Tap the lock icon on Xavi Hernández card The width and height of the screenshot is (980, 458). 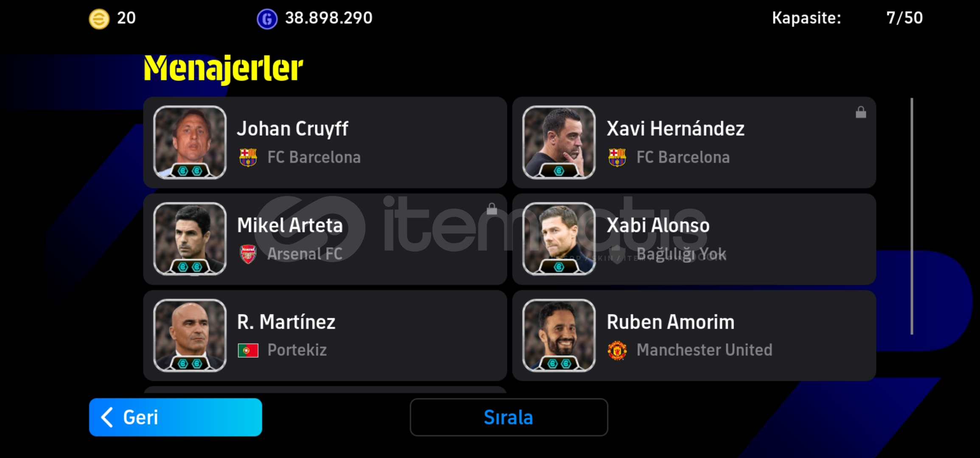(861, 112)
